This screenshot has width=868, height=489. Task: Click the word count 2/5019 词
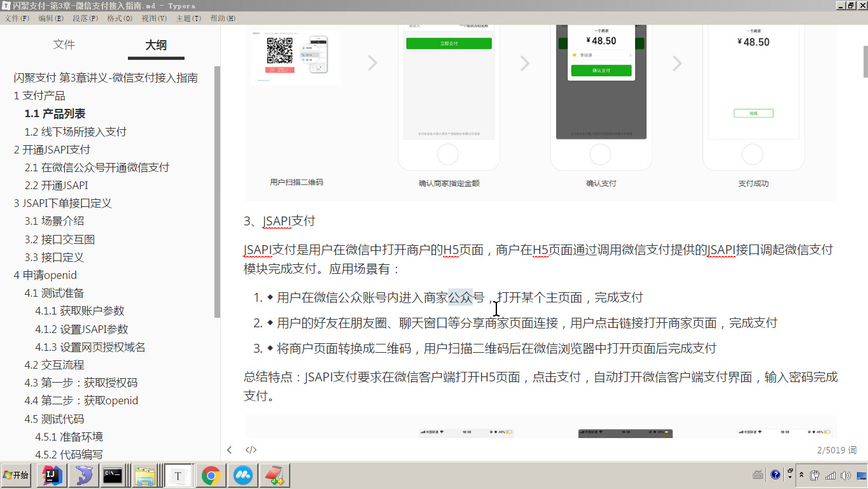837,450
